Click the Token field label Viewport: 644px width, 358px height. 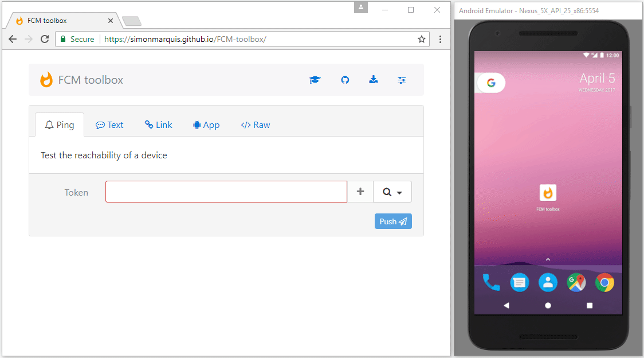coord(76,192)
